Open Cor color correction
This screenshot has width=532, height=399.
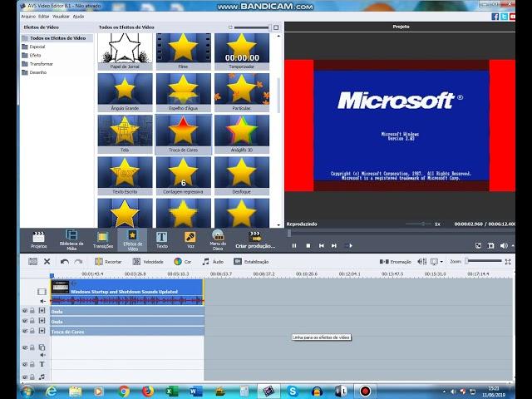[183, 262]
